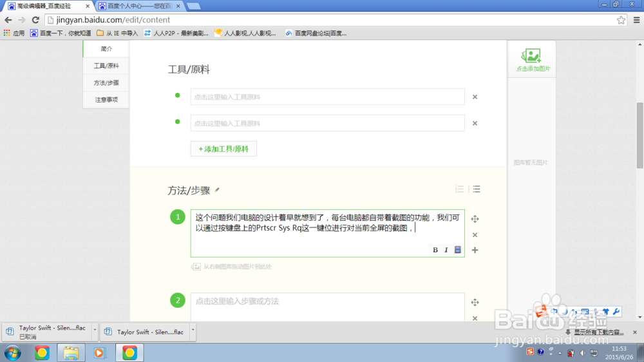644x362 pixels.
Task: Open dropdown of cancelled Taylor Swift download
Action: click(x=95, y=331)
